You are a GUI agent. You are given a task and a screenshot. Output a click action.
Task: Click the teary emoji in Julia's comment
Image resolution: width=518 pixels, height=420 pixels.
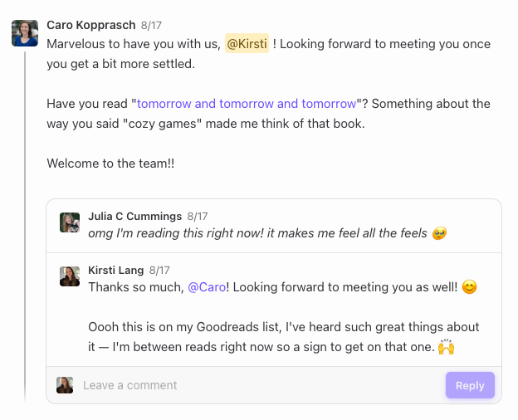[x=439, y=233]
